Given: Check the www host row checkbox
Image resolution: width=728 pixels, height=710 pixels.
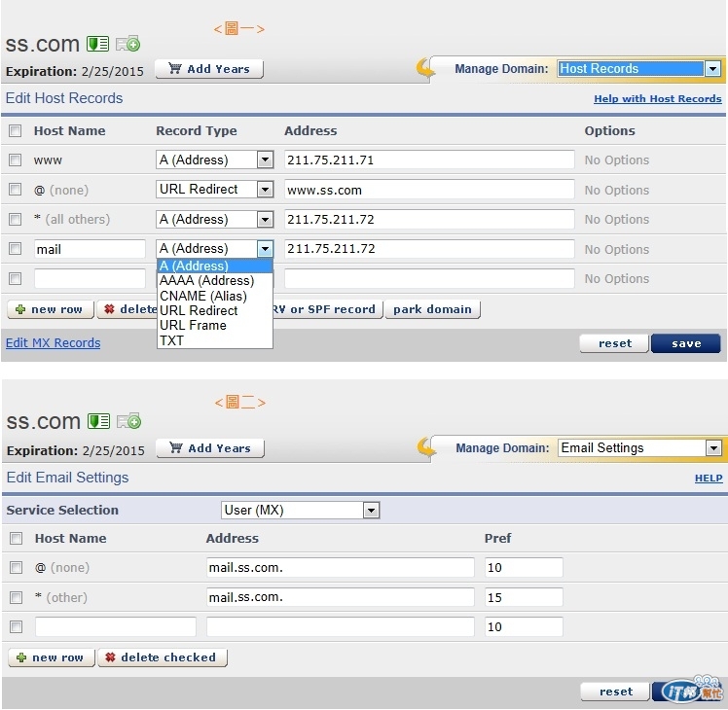Looking at the screenshot, I should [16, 160].
